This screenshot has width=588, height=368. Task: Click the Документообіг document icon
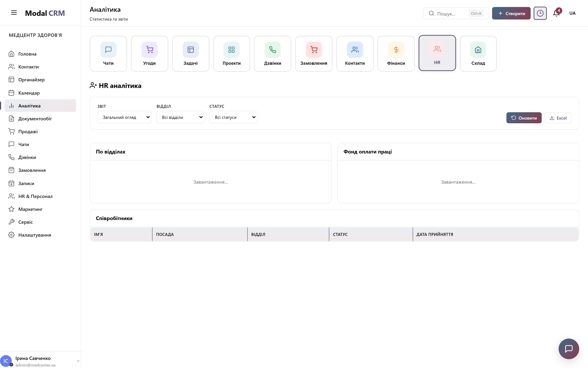point(11,118)
